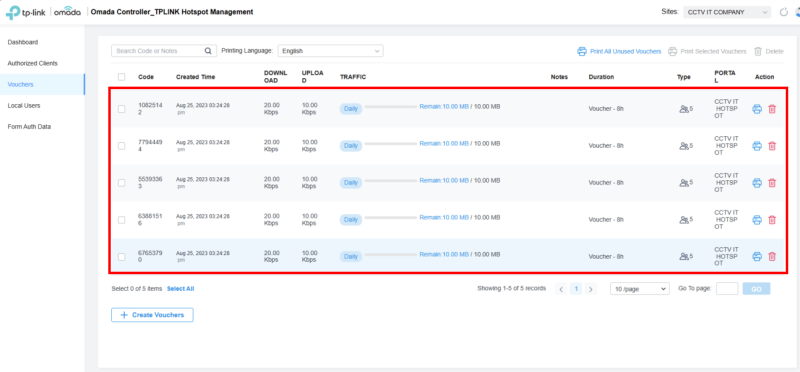Open the Sites dropdown showing CCTV IT COMPANY
This screenshot has width=800, height=372.
[727, 12]
